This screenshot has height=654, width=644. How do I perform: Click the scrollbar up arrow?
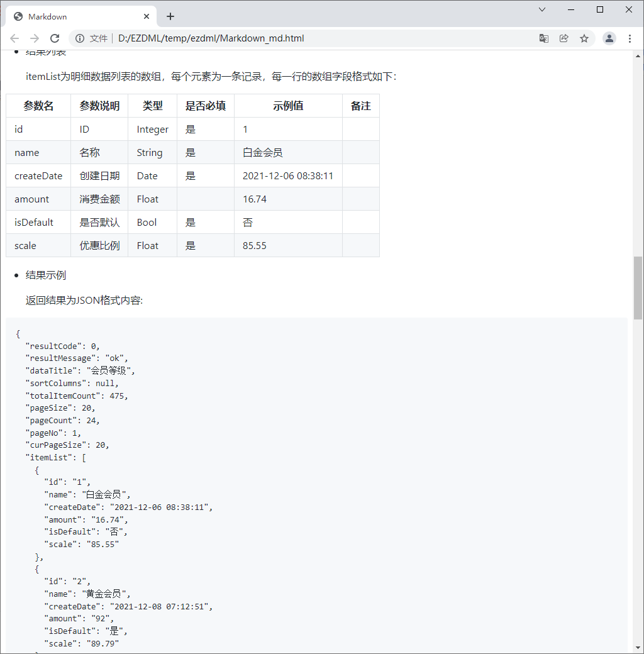pyautogui.click(x=639, y=55)
